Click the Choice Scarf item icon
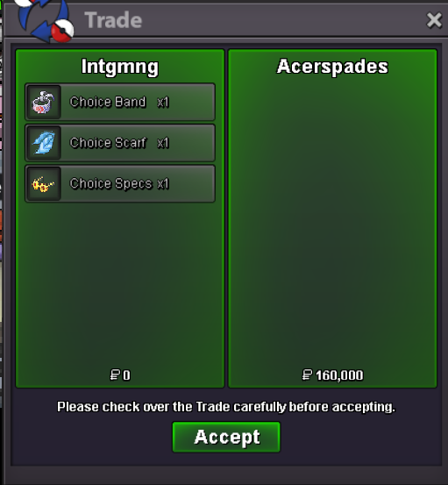Viewport: 448px width, 485px height. pyautogui.click(x=43, y=143)
